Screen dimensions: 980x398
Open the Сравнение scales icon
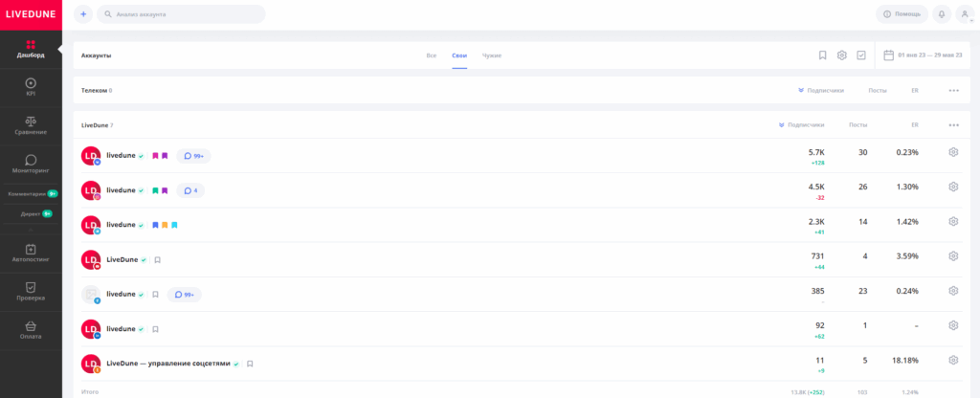31,122
